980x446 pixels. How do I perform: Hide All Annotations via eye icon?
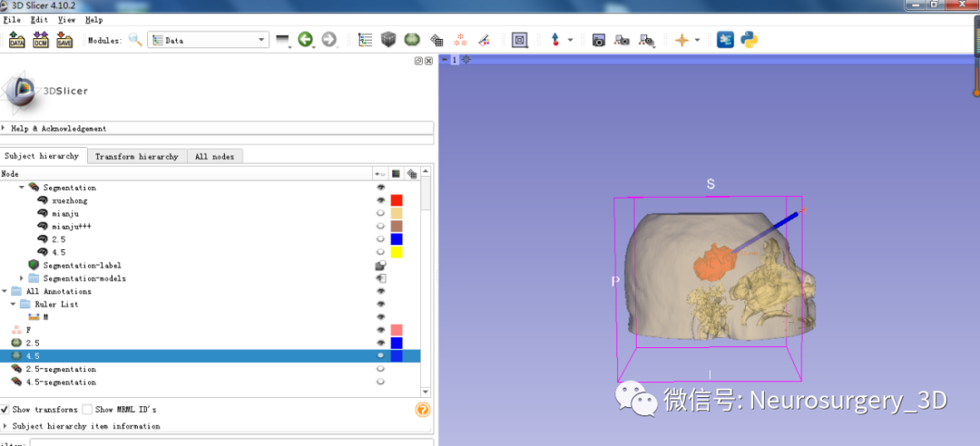(380, 291)
